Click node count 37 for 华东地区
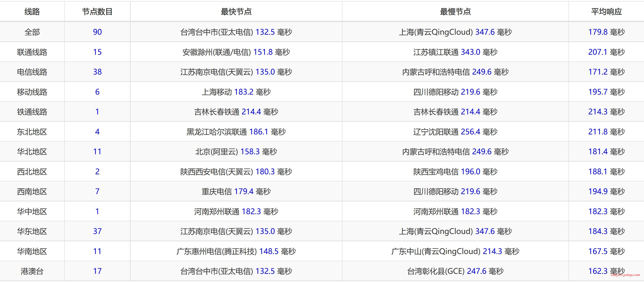 click(x=97, y=231)
